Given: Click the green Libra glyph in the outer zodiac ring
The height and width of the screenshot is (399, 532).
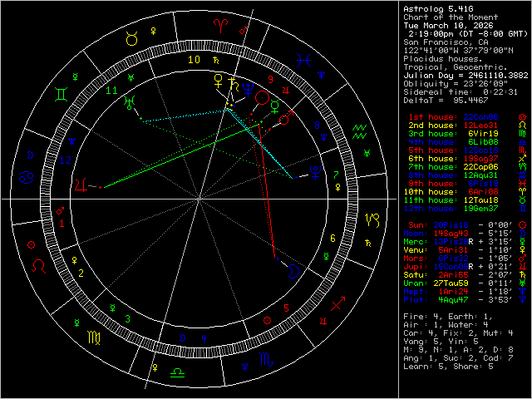Looking at the screenshot, I should [x=177, y=372].
